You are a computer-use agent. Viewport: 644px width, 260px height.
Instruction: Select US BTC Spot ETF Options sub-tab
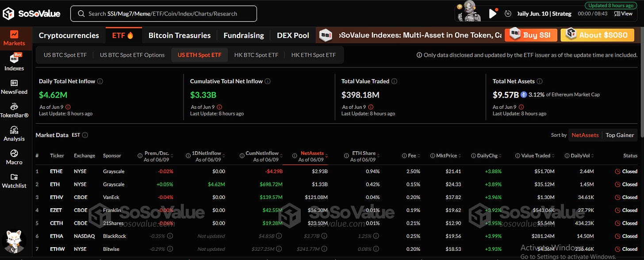click(x=132, y=55)
